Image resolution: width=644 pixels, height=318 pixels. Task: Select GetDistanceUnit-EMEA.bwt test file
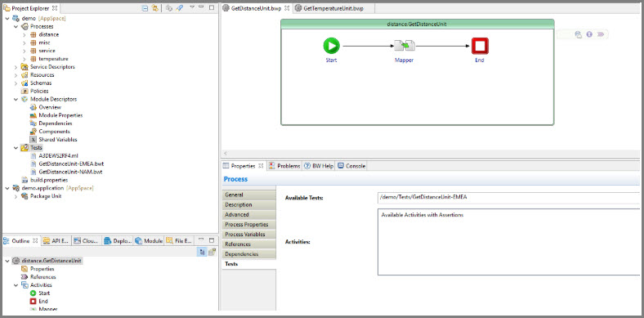[x=67, y=163]
